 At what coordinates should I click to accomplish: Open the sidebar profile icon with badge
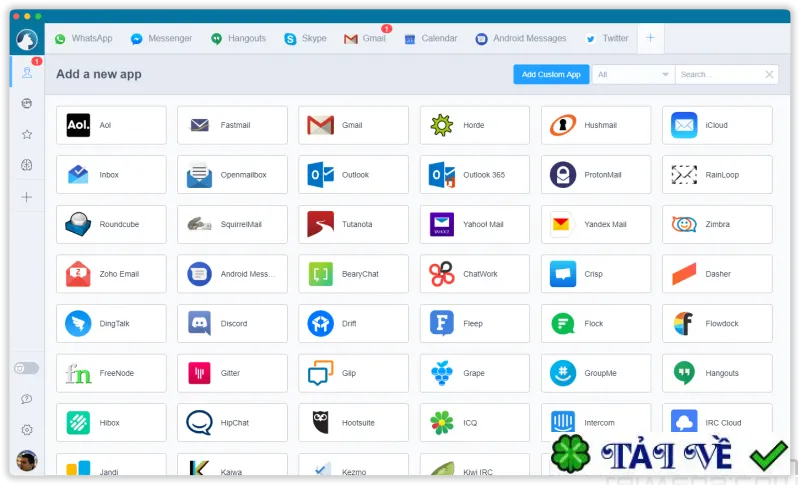tap(27, 72)
